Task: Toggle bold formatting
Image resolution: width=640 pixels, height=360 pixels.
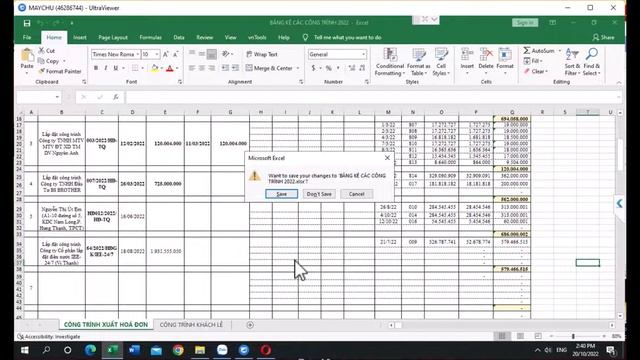Action: point(96,68)
